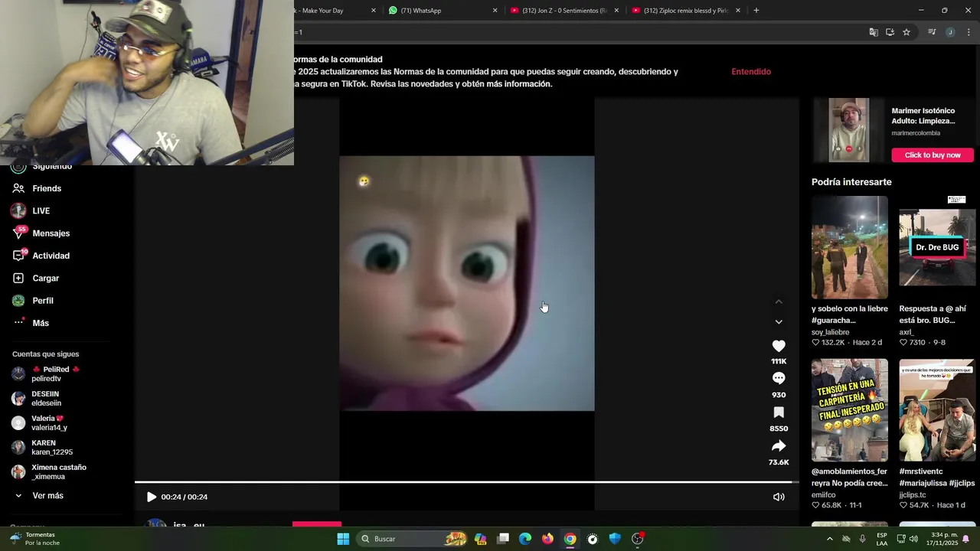Switch the ESP LAA input language

pyautogui.click(x=882, y=539)
